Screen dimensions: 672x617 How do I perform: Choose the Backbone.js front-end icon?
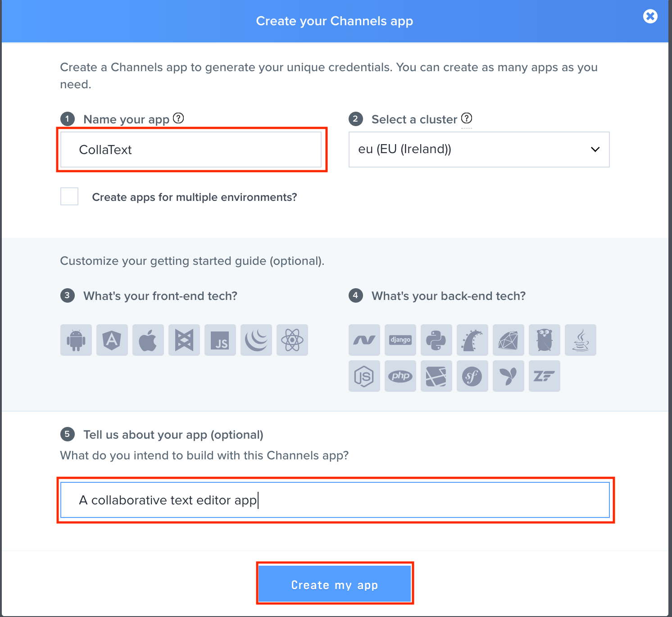tap(184, 340)
